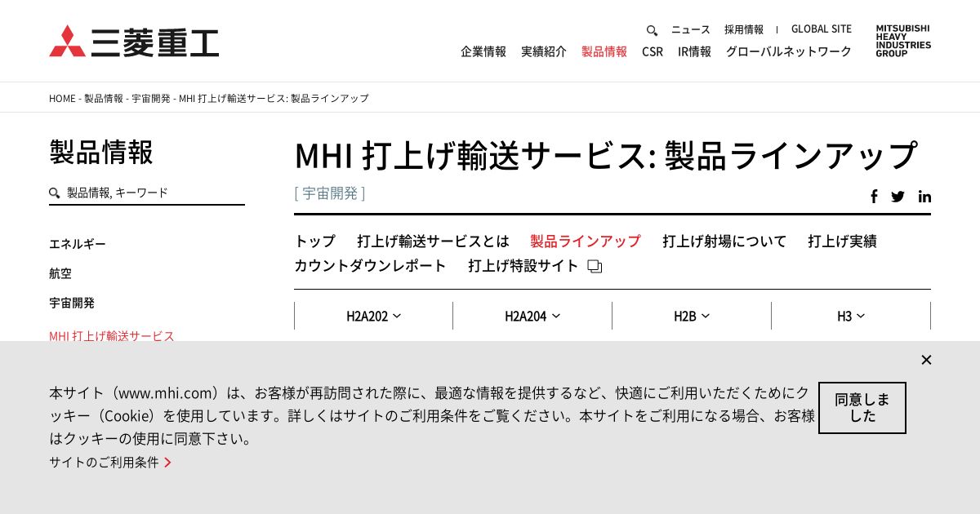This screenshot has width=980, height=514.
Task: Click HOME in breadcrumb
Action: pos(62,98)
